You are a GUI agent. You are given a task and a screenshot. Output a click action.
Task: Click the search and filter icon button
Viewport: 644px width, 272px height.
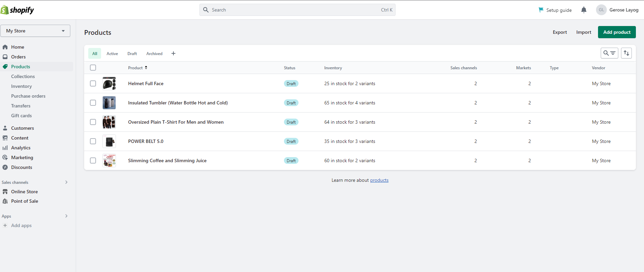pyautogui.click(x=609, y=53)
